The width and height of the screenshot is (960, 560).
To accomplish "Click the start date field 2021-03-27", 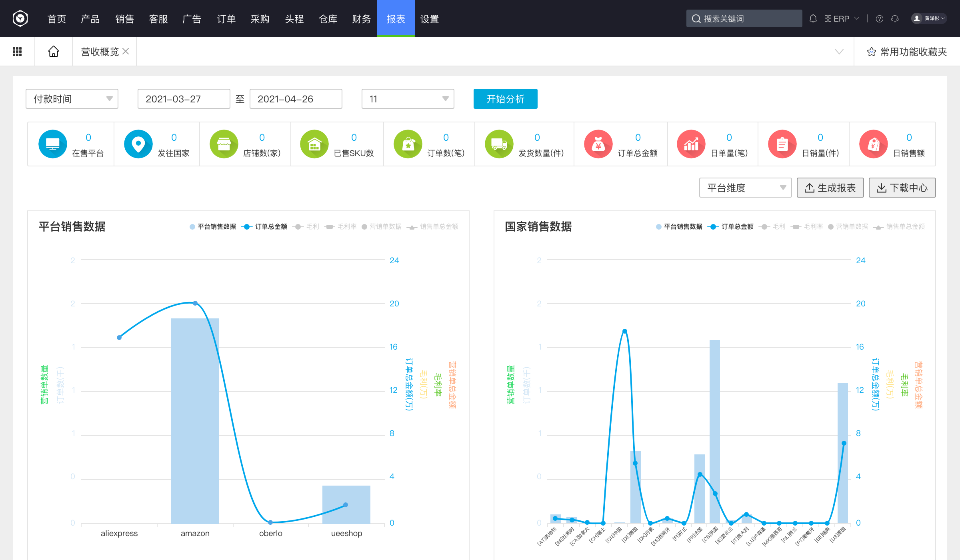I will pyautogui.click(x=184, y=99).
